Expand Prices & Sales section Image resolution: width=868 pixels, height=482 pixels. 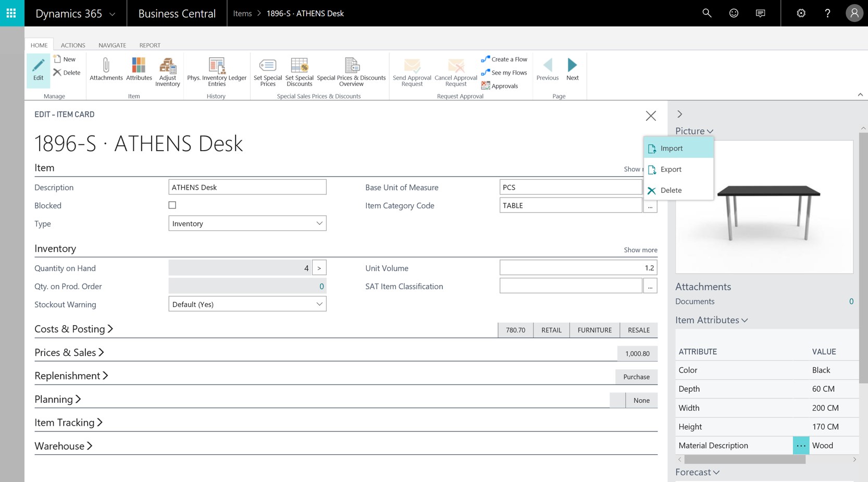[69, 352]
